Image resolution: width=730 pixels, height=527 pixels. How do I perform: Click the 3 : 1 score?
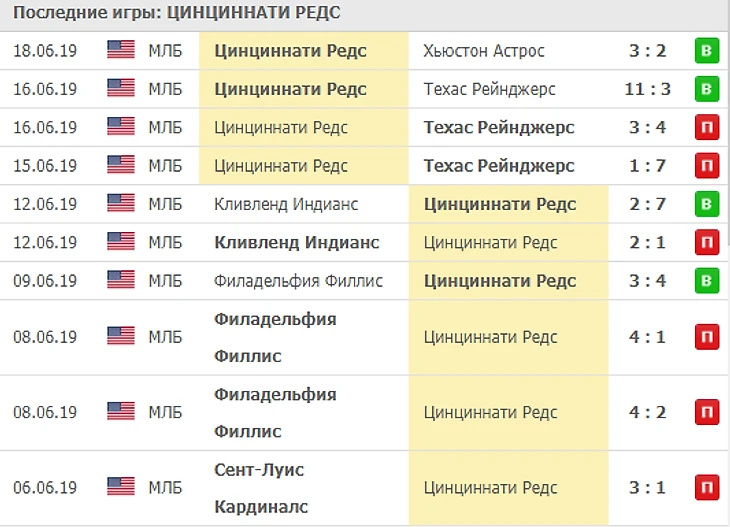[648, 487]
